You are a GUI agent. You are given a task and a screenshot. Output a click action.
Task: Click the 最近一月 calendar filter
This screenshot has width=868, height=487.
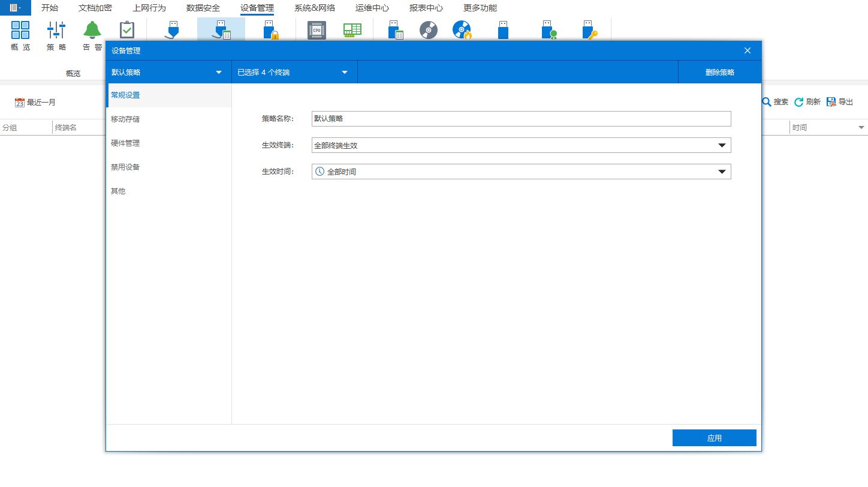35,103
